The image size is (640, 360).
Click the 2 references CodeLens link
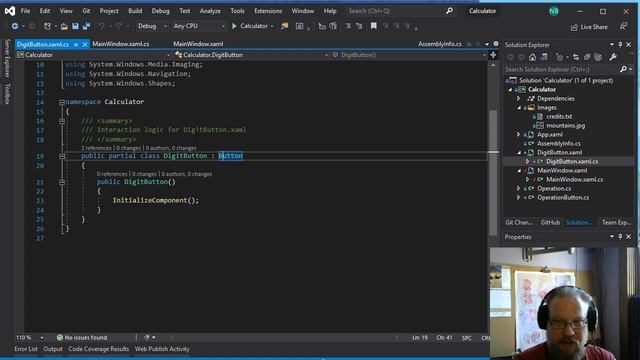click(x=96, y=148)
